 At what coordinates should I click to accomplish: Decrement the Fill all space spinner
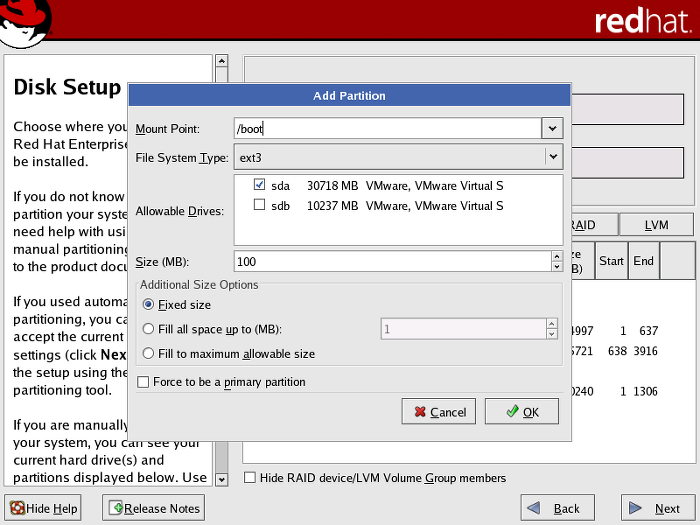[552, 334]
